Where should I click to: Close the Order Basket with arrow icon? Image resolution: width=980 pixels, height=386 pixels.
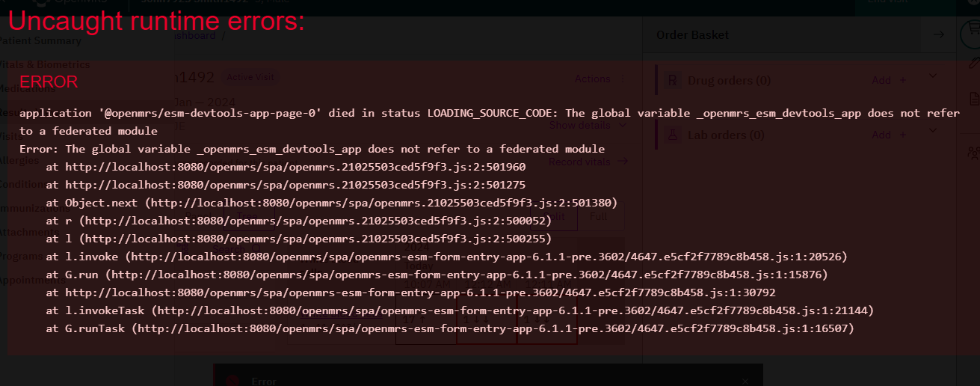pos(939,34)
